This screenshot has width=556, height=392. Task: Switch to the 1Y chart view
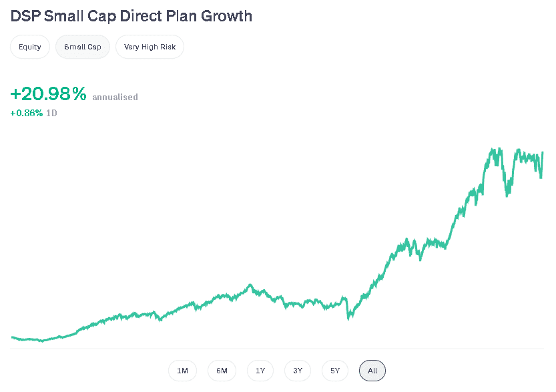tap(260, 371)
